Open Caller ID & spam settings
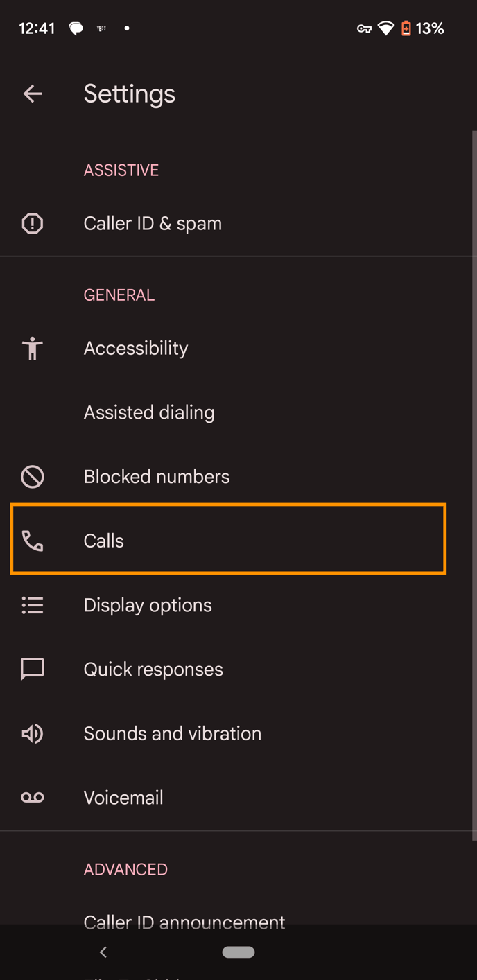The height and width of the screenshot is (980, 477). (x=153, y=223)
